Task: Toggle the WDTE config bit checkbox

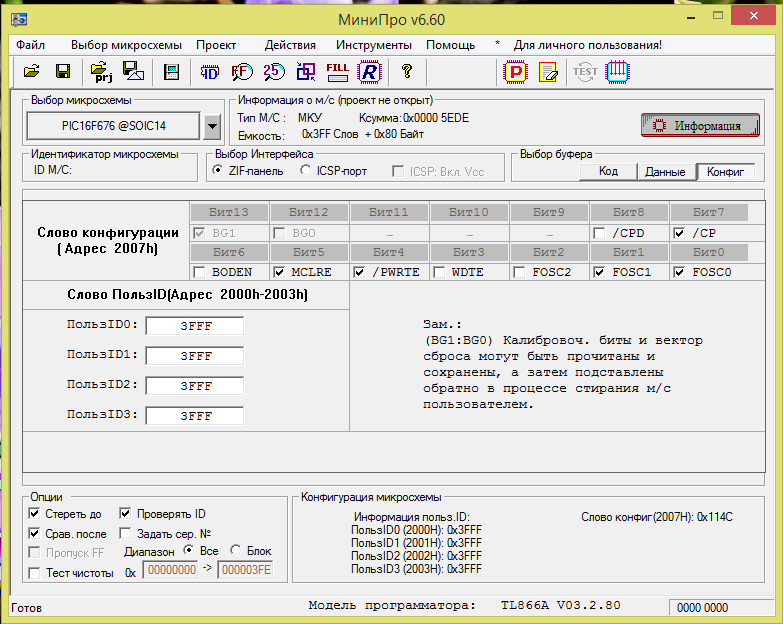Action: click(439, 272)
